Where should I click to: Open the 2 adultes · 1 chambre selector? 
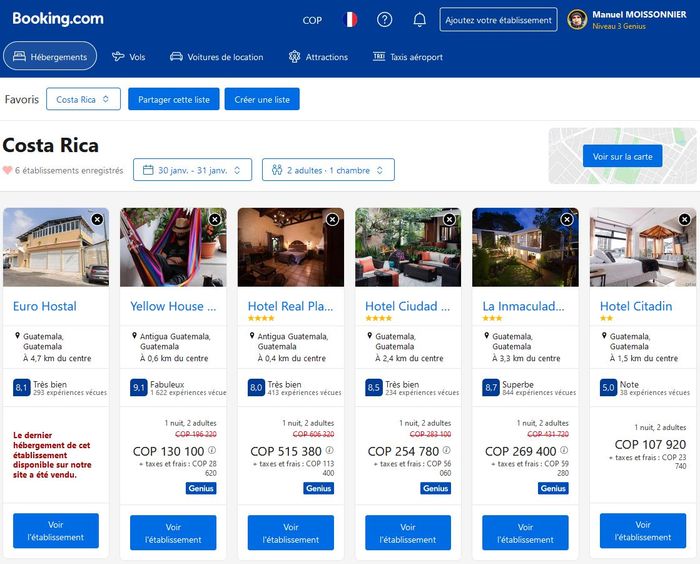pyautogui.click(x=328, y=170)
